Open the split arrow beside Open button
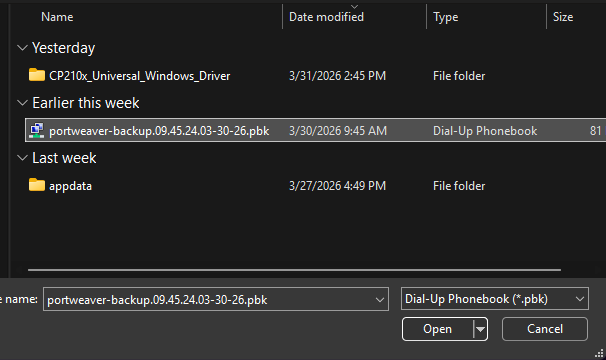The height and width of the screenshot is (360, 606). (x=480, y=329)
